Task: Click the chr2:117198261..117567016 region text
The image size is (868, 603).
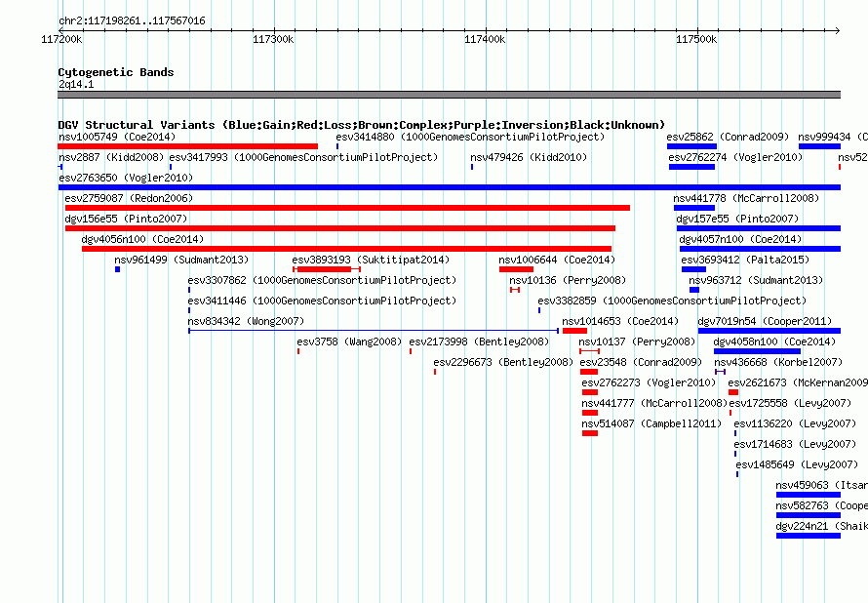Action: pos(132,21)
